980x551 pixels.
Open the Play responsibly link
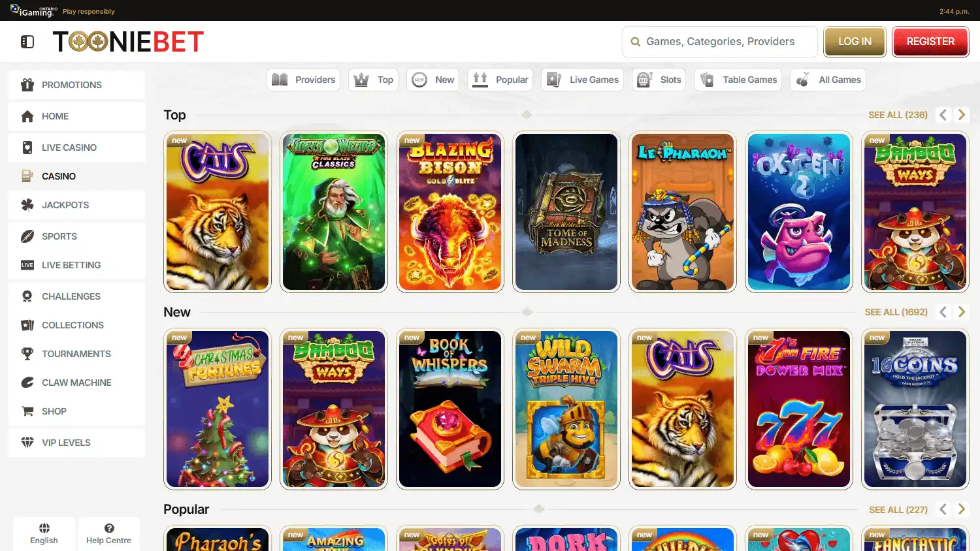[89, 11]
